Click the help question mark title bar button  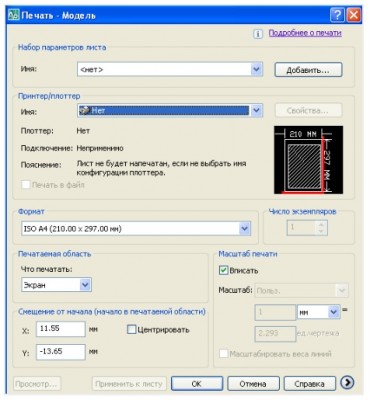(x=337, y=15)
